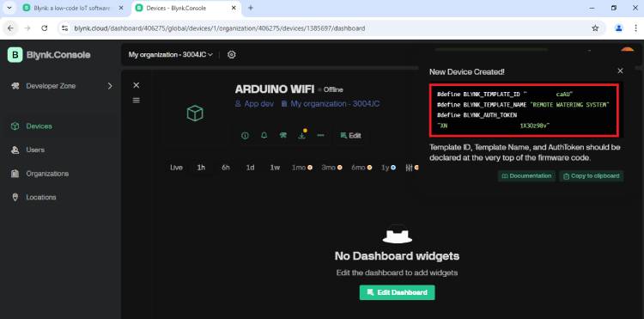Click the device cube thumbnail image

pos(195,113)
